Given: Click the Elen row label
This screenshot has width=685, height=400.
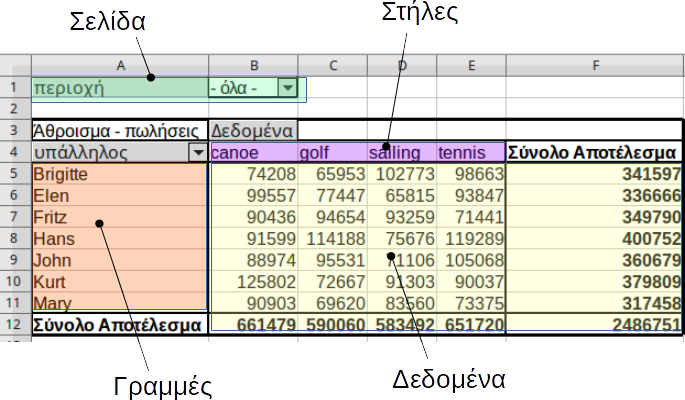Looking at the screenshot, I should (120, 195).
